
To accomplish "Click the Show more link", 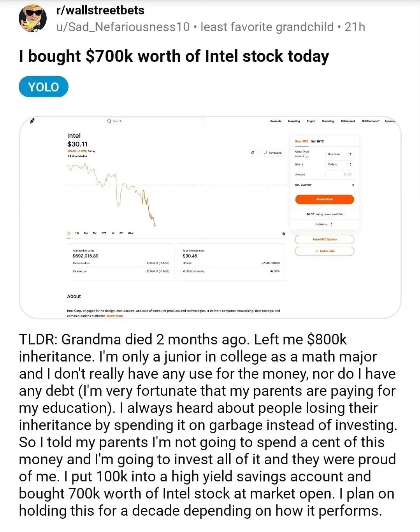I will [x=115, y=316].
